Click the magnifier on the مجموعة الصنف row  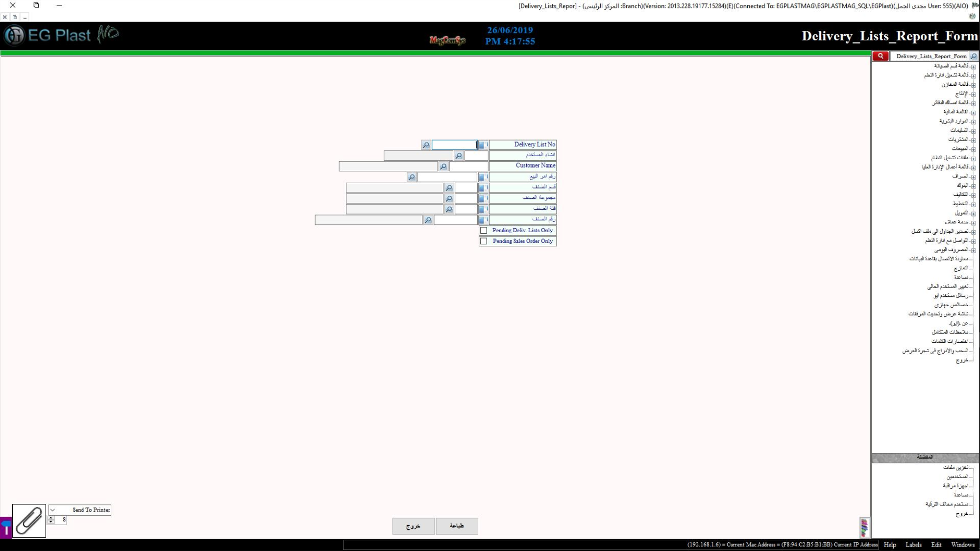coord(449,199)
